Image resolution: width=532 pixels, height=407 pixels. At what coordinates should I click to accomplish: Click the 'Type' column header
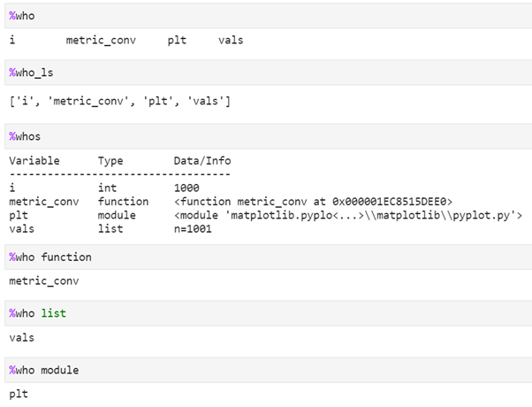[110, 161]
